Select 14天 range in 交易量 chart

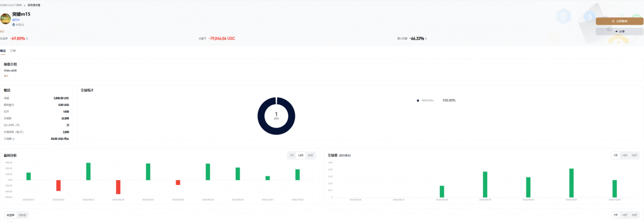click(625, 155)
